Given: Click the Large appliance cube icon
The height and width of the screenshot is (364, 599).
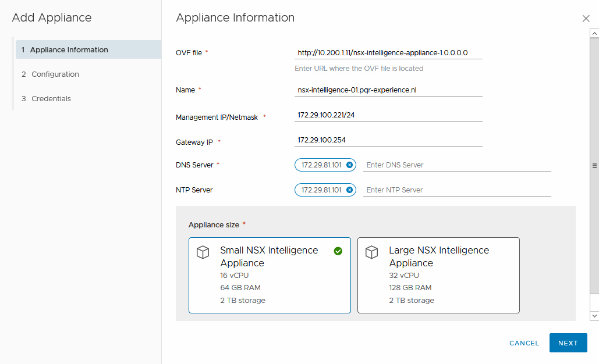Looking at the screenshot, I should pyautogui.click(x=371, y=252).
